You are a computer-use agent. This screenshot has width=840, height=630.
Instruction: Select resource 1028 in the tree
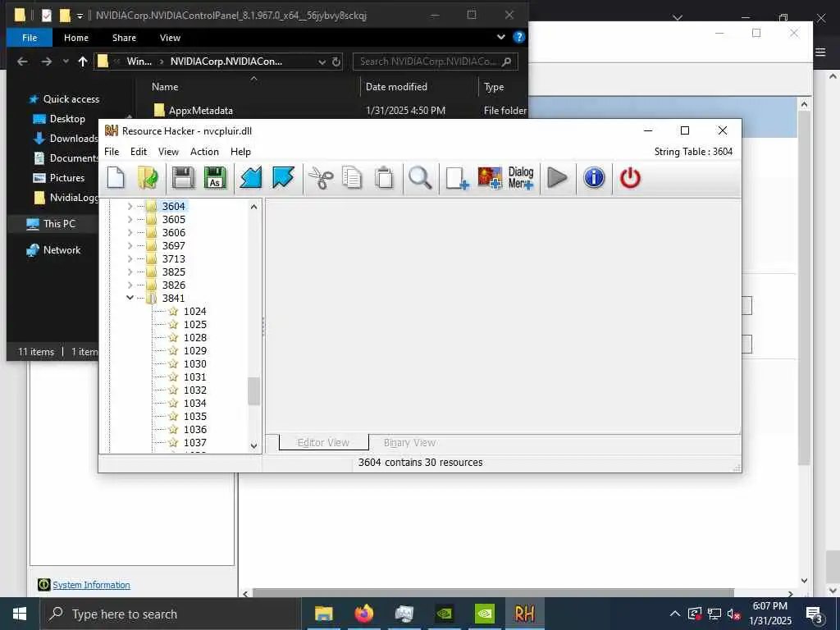click(x=194, y=337)
